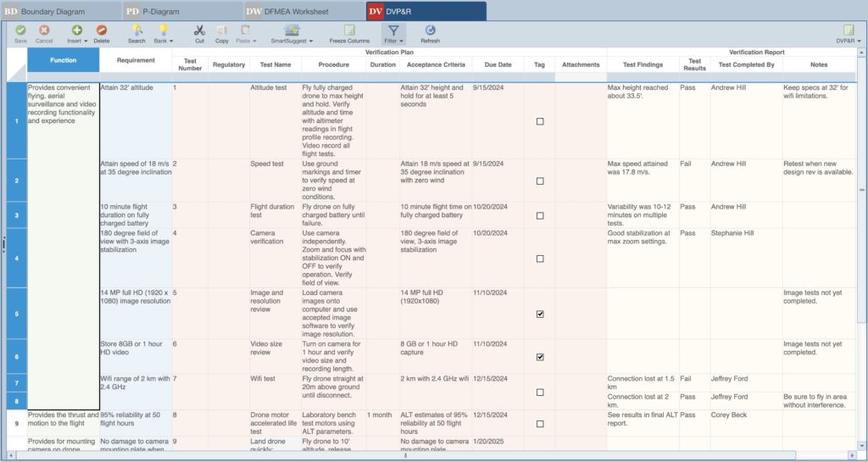Toggle Tag checkbox for Camera verification row

[540, 259]
